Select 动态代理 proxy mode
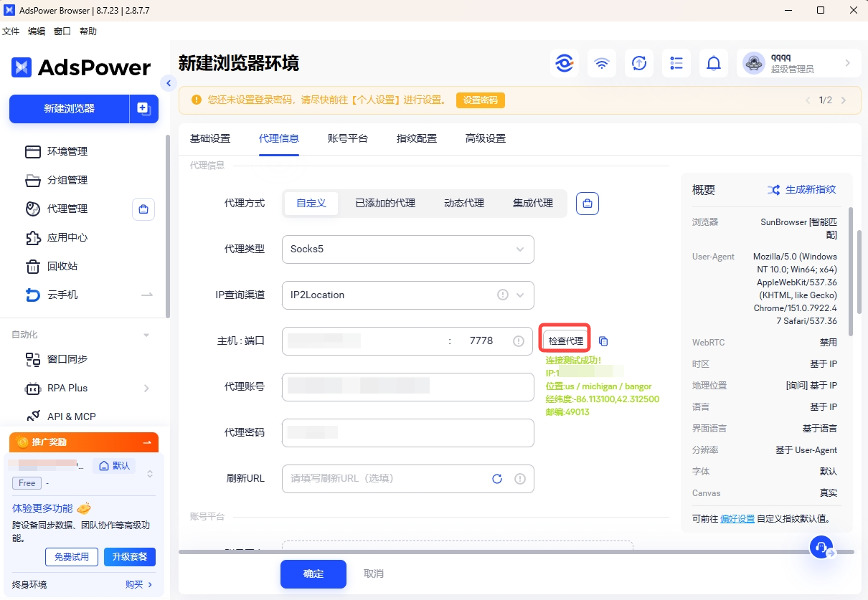 464,204
